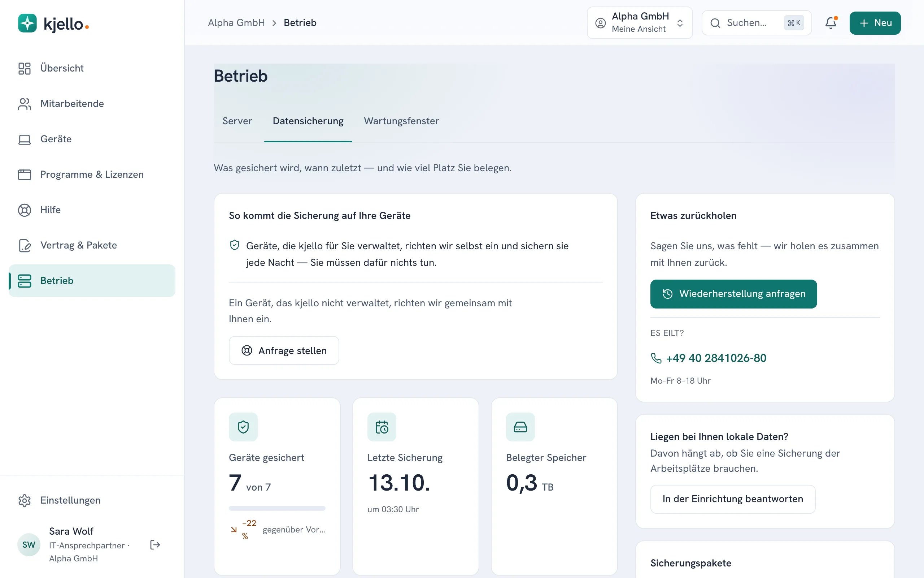Click Anfrage stellen button
This screenshot has width=924, height=578.
(284, 350)
